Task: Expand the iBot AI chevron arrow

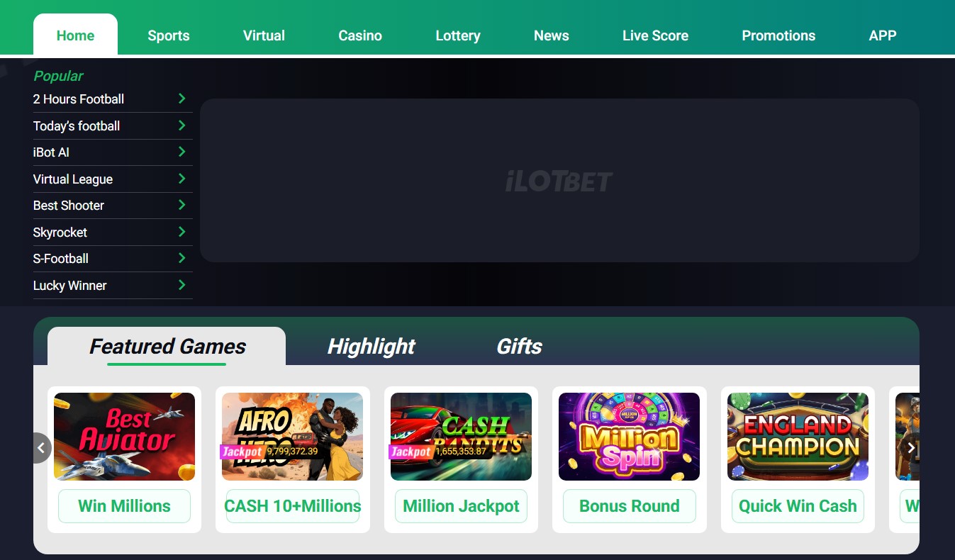Action: (x=181, y=152)
